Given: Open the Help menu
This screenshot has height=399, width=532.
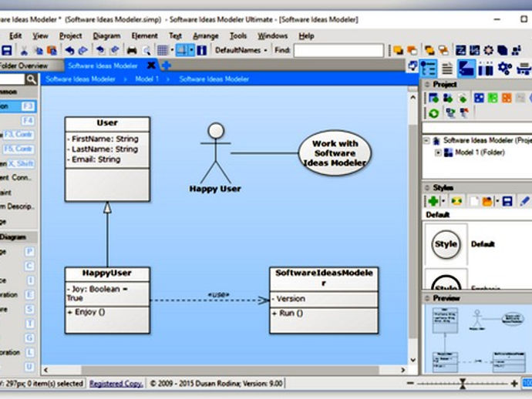Looking at the screenshot, I should tap(306, 36).
